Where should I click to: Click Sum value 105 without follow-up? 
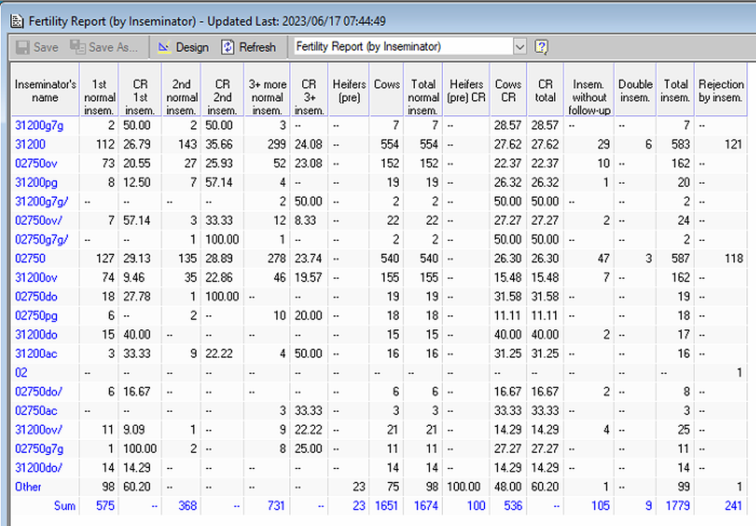point(601,506)
